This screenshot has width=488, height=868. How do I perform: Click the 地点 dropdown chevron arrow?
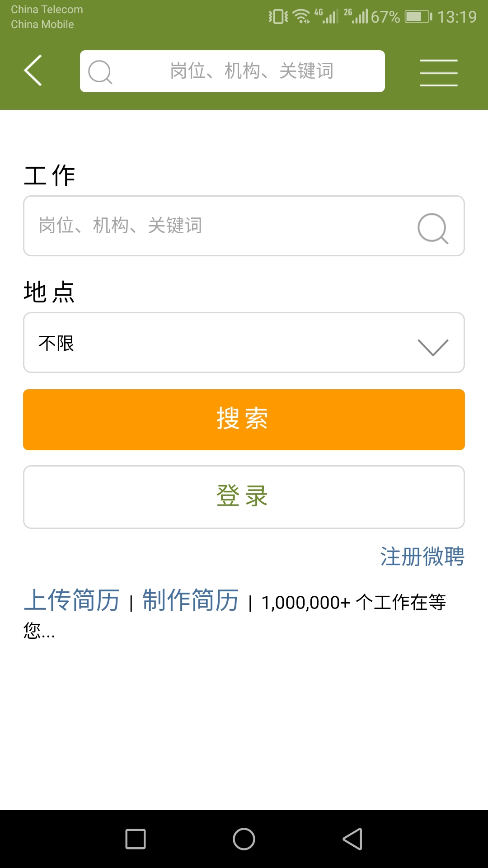433,347
